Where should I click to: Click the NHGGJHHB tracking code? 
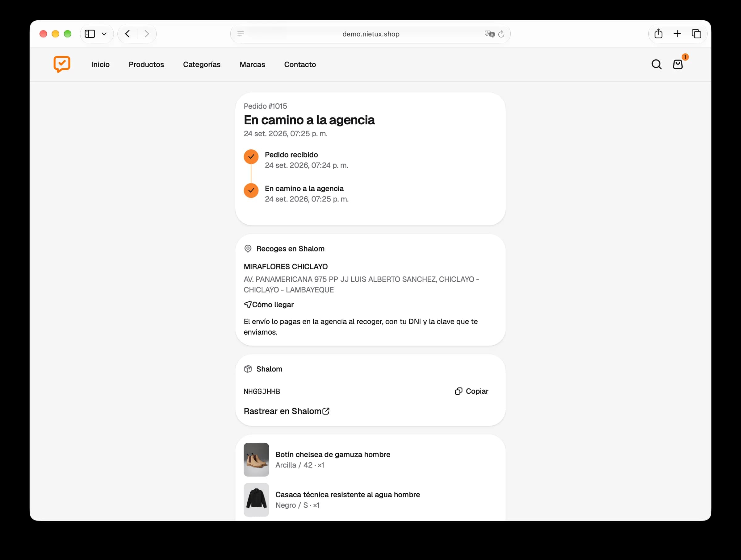point(262,391)
